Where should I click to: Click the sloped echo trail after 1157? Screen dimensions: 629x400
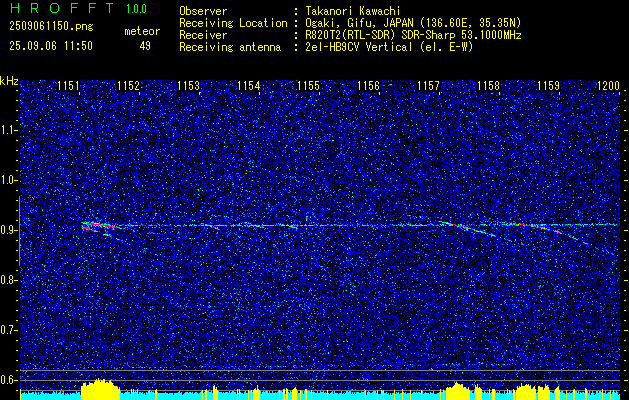[x=467, y=228]
